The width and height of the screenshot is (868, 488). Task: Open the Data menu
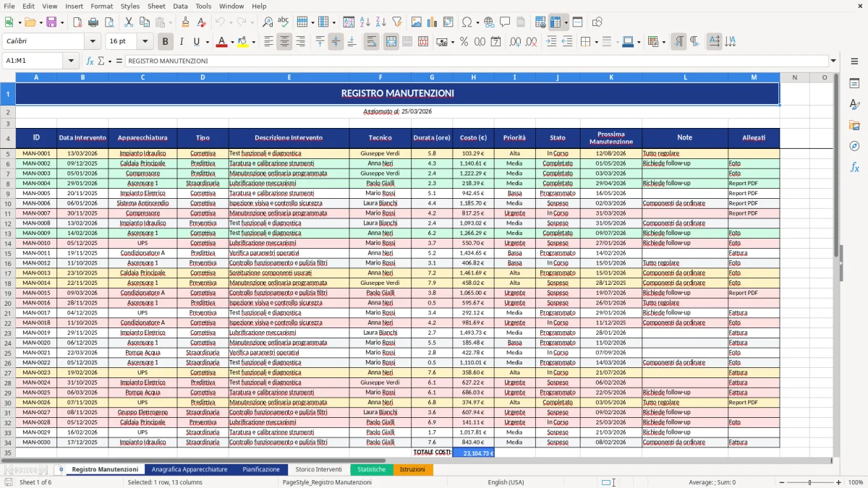[179, 6]
